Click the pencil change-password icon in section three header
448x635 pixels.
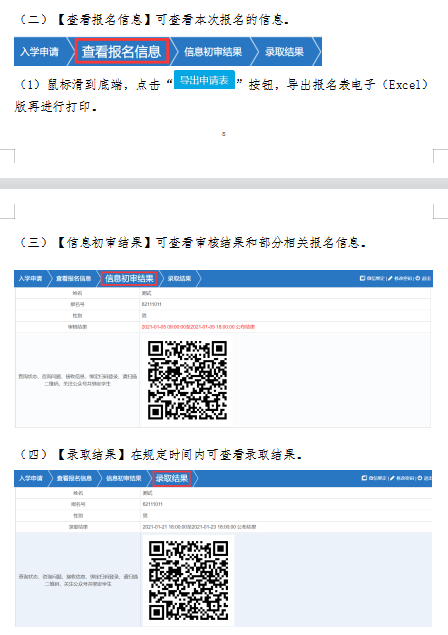click(391, 278)
